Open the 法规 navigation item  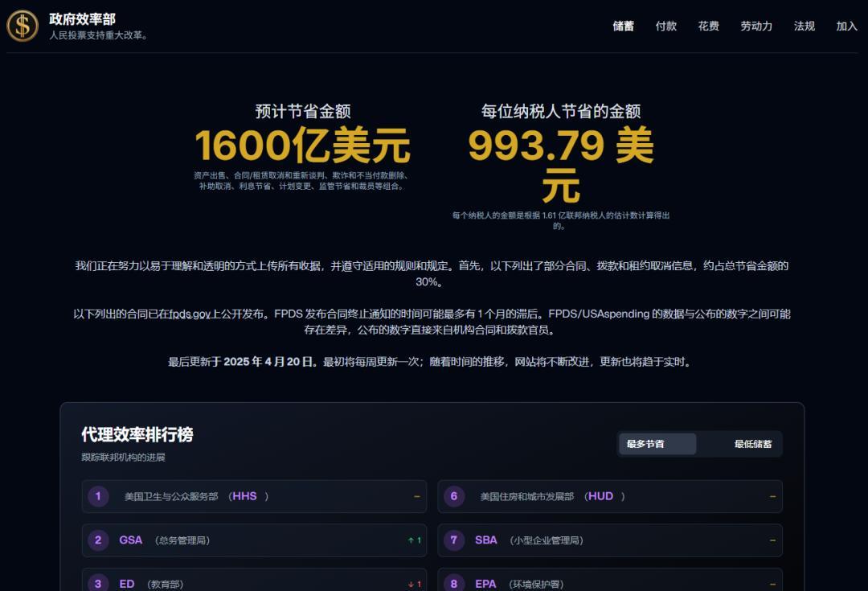804,26
